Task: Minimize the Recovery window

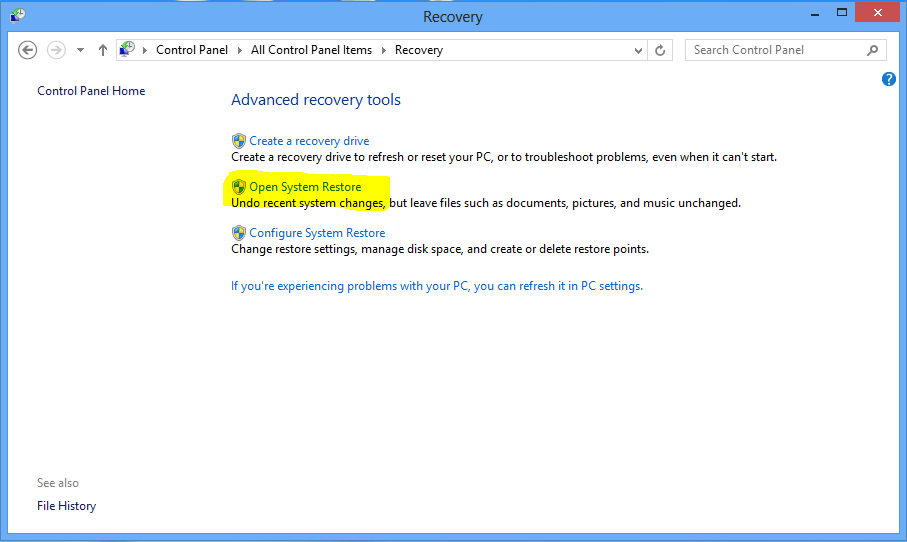Action: pos(815,14)
